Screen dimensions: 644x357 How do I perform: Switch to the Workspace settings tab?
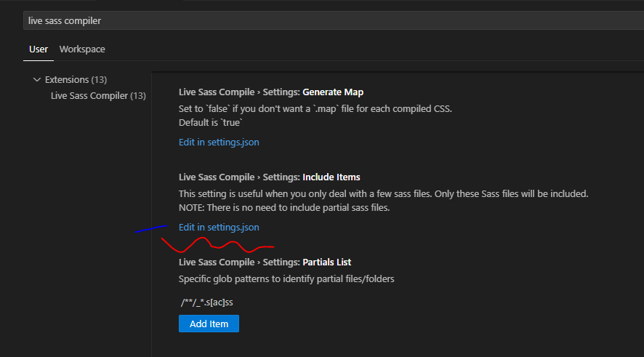(82, 49)
